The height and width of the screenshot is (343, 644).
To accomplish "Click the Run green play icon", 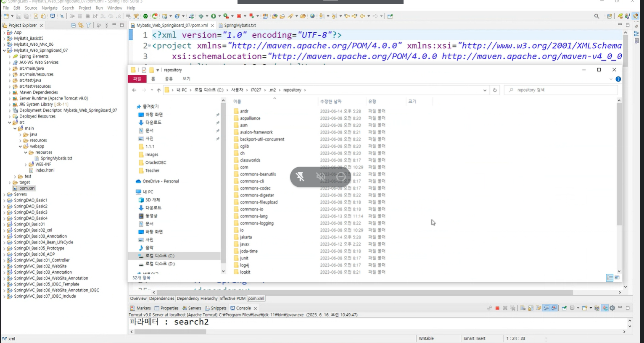I will [x=214, y=16].
